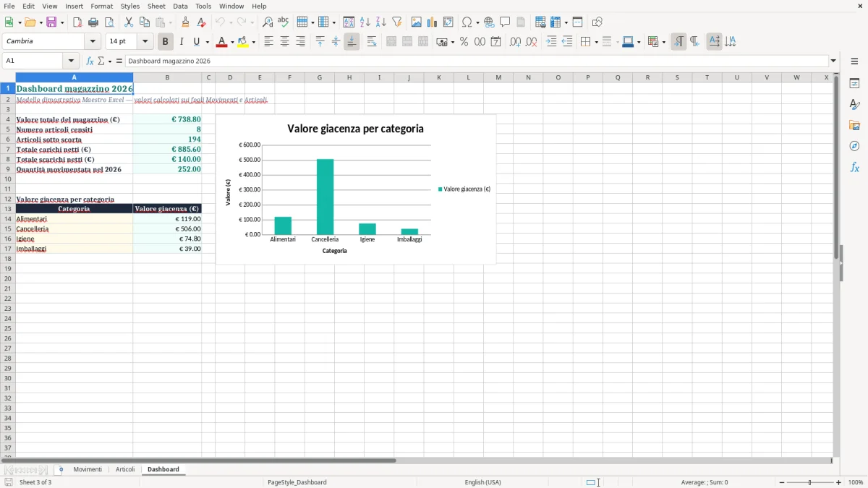Open the font color dropdown arrow
This screenshot has width=868, height=488.
[231, 42]
